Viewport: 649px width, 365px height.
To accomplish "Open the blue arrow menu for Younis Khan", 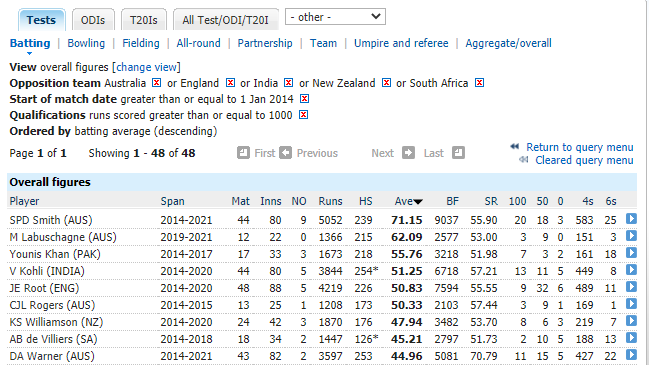I will pos(631,252).
